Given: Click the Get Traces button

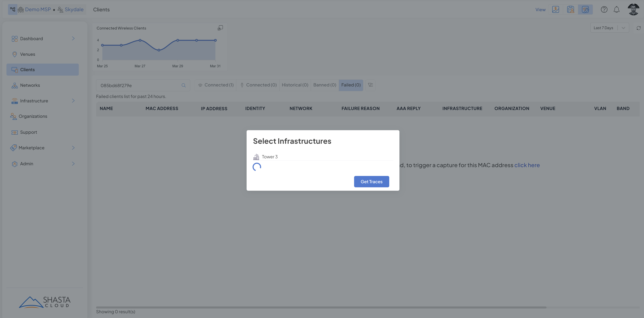Looking at the screenshot, I should pos(371,182).
